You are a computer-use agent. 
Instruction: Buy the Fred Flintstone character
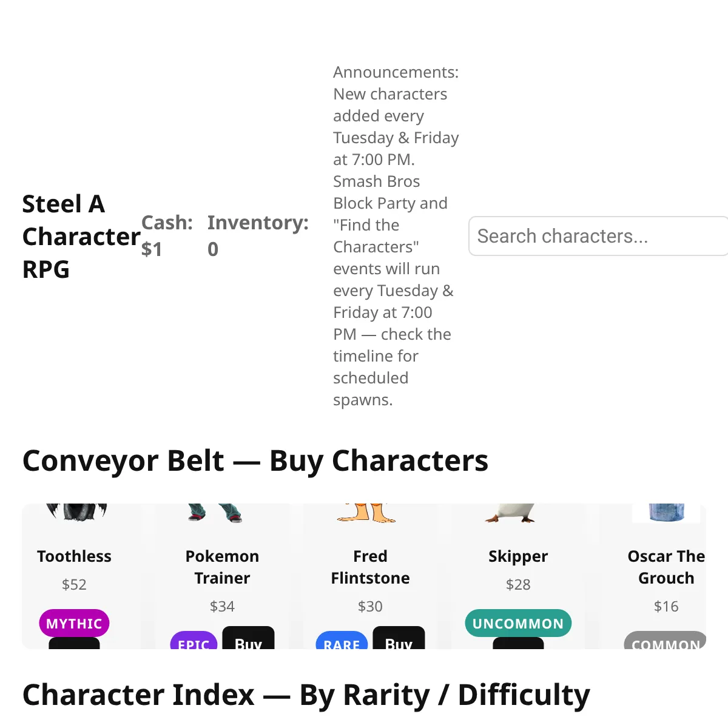point(399,638)
